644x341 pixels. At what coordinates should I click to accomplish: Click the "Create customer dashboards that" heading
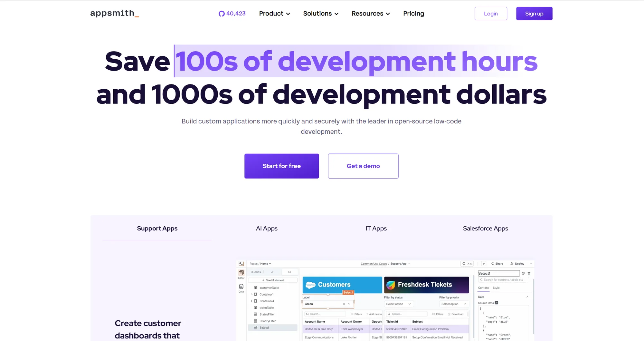148,329
